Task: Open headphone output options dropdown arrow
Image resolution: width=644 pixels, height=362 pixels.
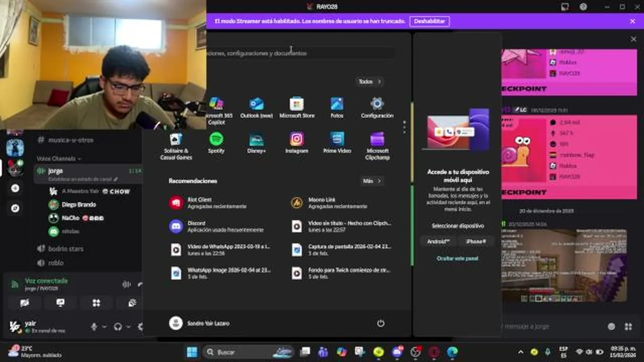Action: click(x=128, y=327)
